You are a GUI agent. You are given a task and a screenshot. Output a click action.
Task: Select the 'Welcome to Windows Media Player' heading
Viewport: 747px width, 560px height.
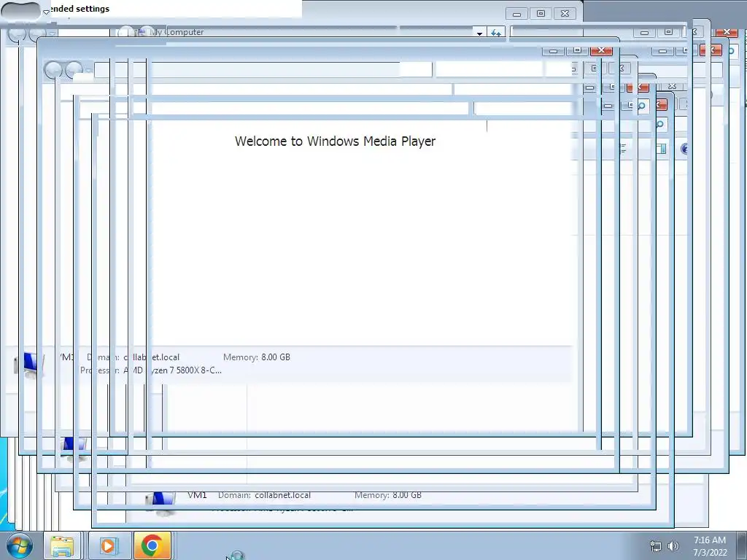point(335,141)
